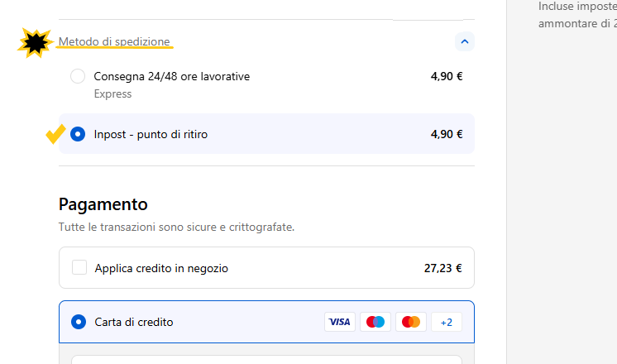The image size is (617, 364).
Task: Click the secure transactions notice text
Action: tap(176, 226)
